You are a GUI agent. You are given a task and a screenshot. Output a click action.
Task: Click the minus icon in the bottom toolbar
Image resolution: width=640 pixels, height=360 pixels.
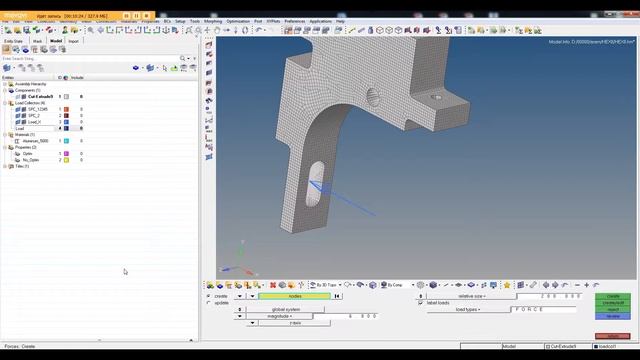pyautogui.click(x=577, y=285)
